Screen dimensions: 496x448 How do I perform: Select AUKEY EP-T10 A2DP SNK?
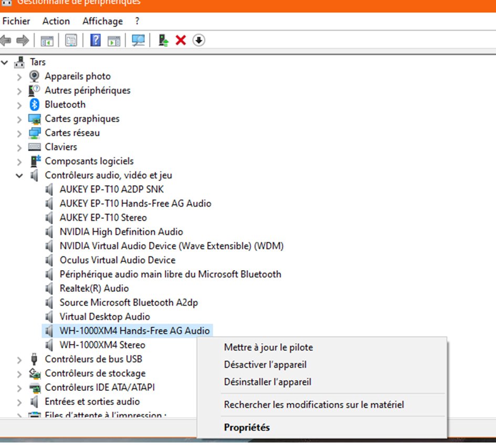point(112,189)
